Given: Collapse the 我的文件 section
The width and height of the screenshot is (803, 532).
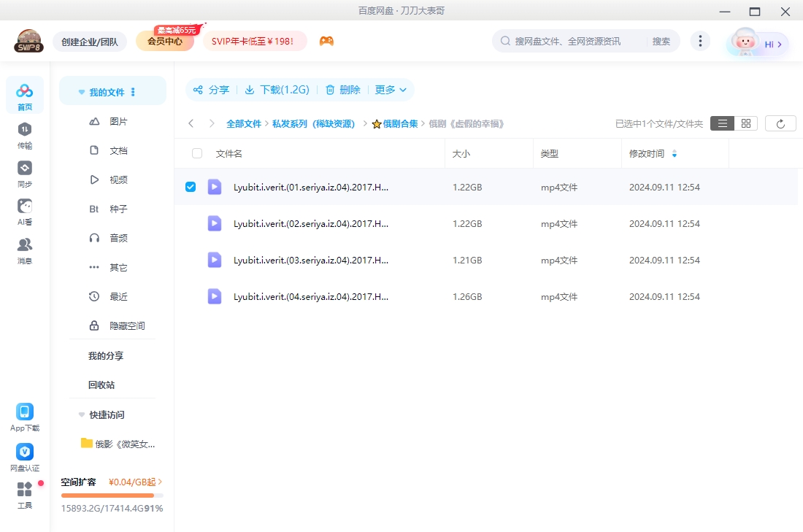Looking at the screenshot, I should coord(81,90).
